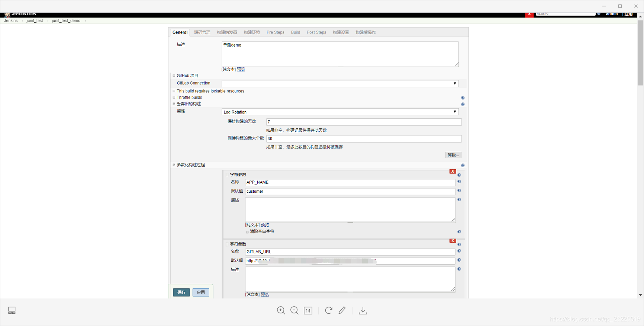Open the junit_test_demo breadcrumb dropdown arrow
This screenshot has height=326, width=644.
pos(85,21)
